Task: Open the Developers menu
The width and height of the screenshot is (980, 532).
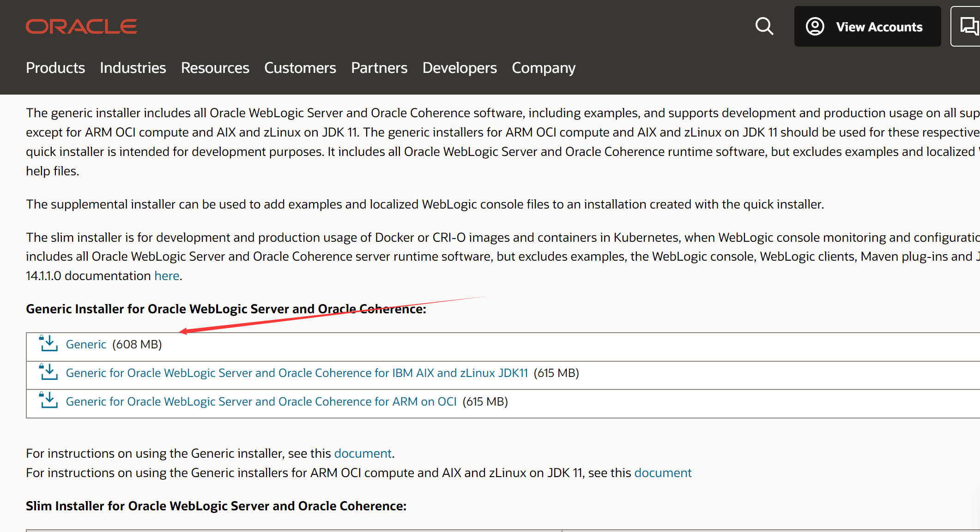Action: (460, 68)
